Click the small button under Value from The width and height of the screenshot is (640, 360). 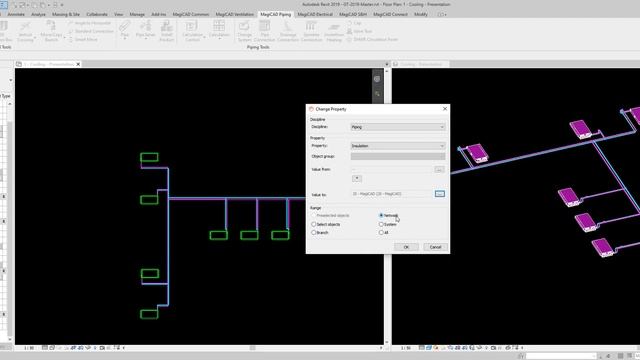click(357, 178)
